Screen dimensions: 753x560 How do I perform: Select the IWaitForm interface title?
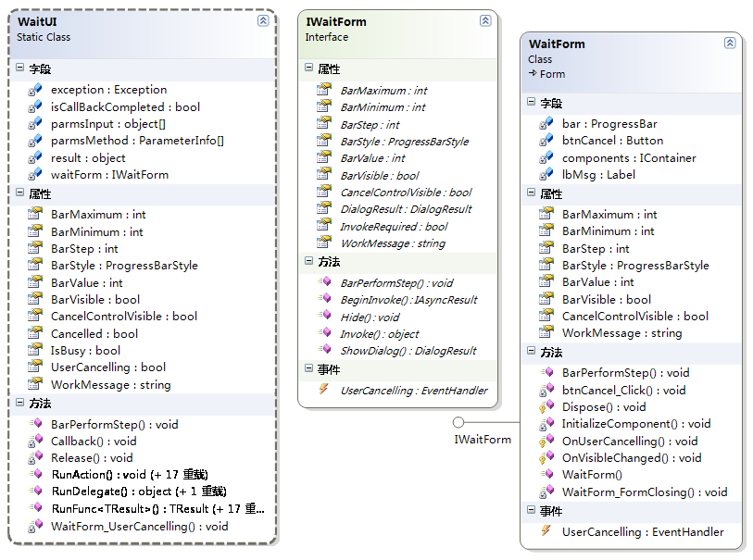[336, 21]
